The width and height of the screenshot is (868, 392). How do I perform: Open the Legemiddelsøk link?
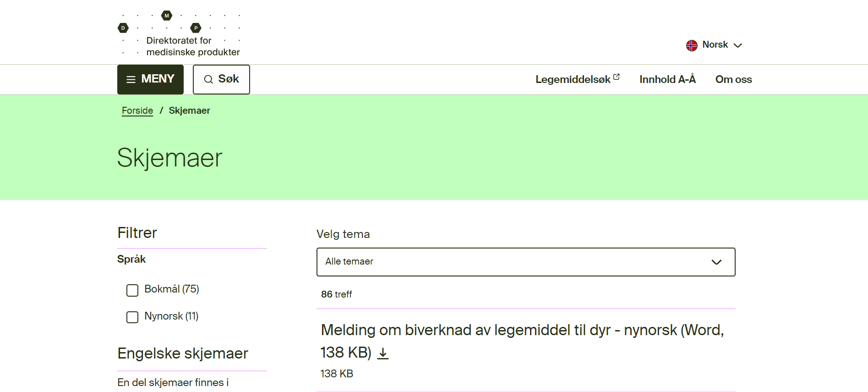point(573,80)
